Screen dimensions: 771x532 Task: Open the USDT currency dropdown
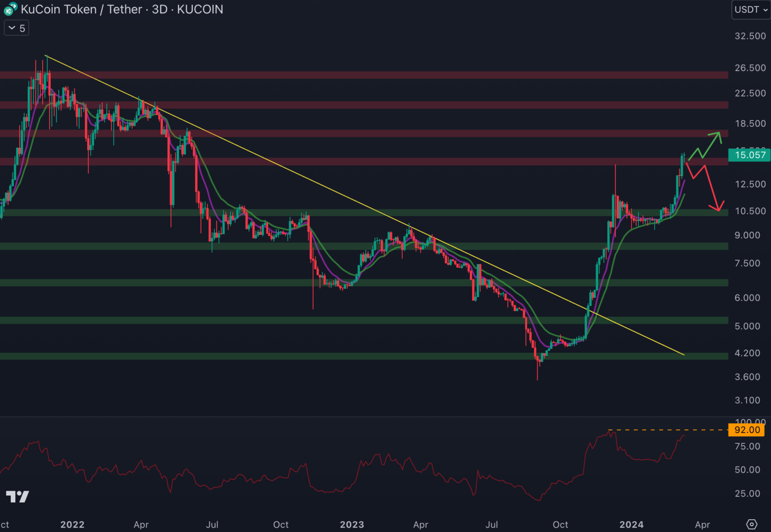(x=750, y=9)
